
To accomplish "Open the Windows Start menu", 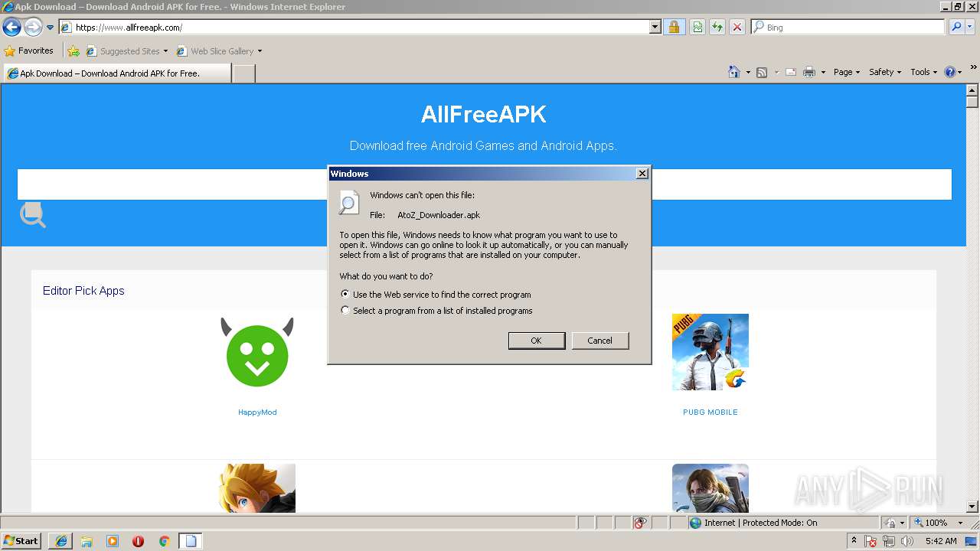I will coord(22,541).
